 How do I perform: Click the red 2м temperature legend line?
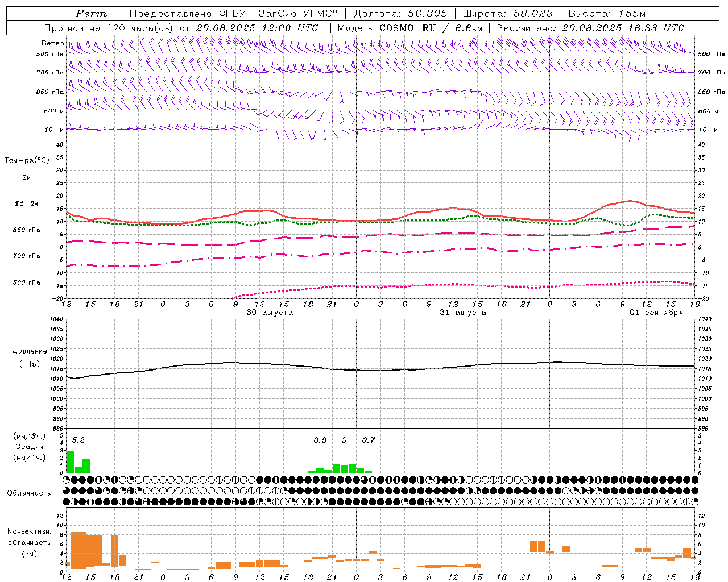pos(26,184)
